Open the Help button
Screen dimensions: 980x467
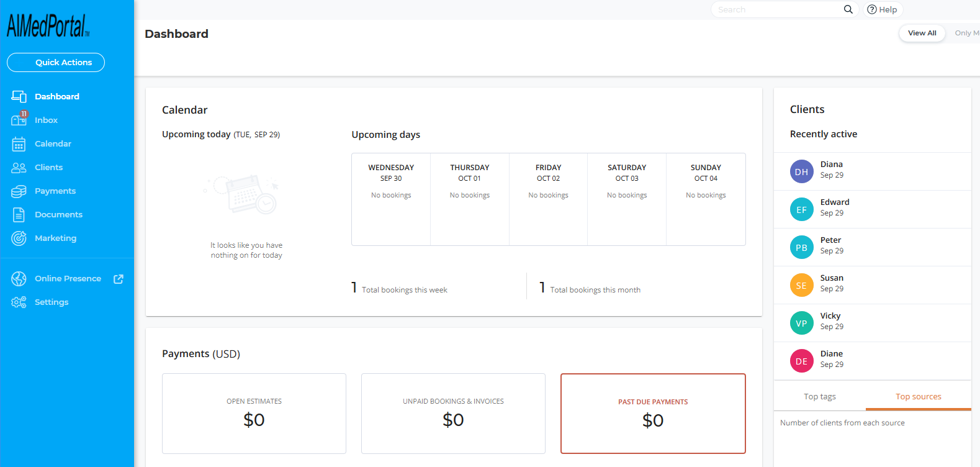(x=882, y=9)
